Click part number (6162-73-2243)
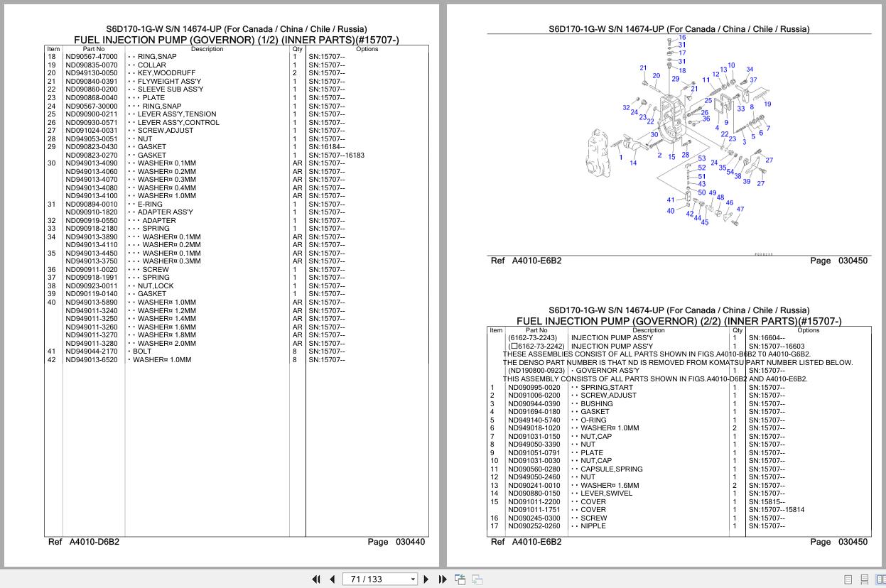Viewport: 886px width, 588px height. (x=533, y=338)
